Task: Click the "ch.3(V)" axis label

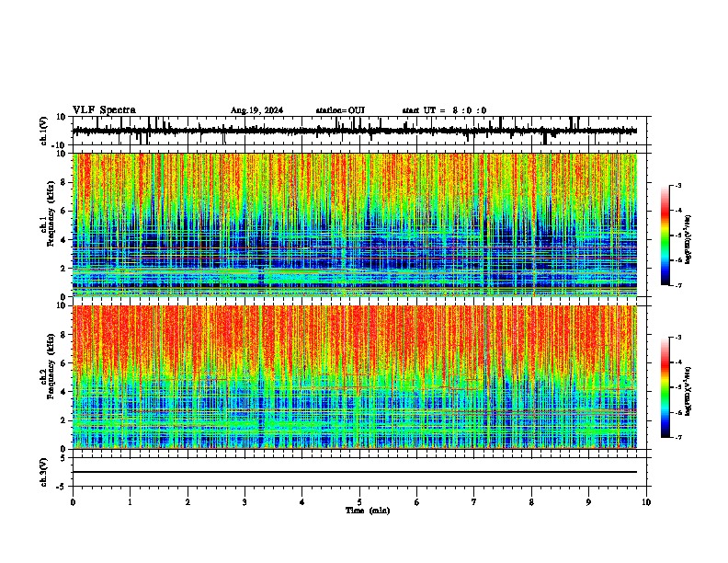Action: pyautogui.click(x=44, y=472)
